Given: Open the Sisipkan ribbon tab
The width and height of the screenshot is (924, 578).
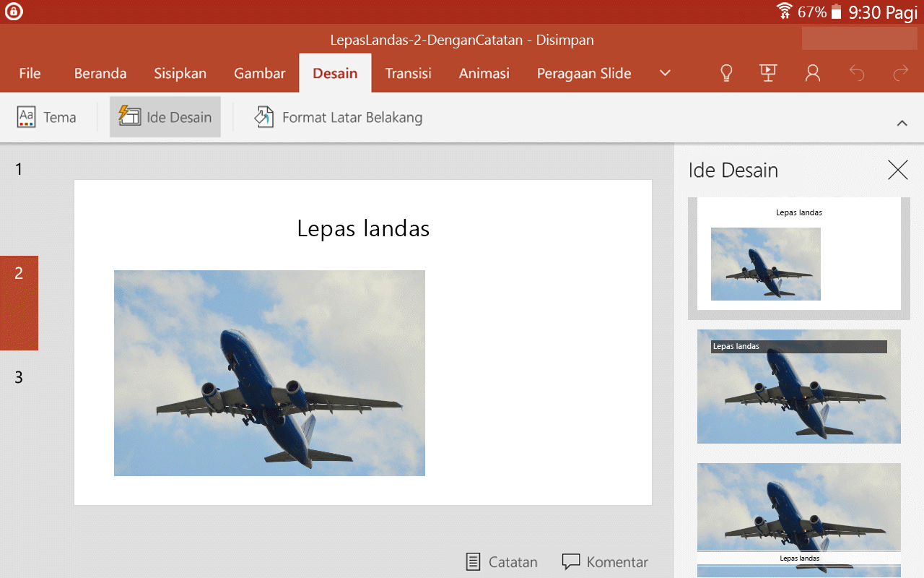Looking at the screenshot, I should 180,73.
